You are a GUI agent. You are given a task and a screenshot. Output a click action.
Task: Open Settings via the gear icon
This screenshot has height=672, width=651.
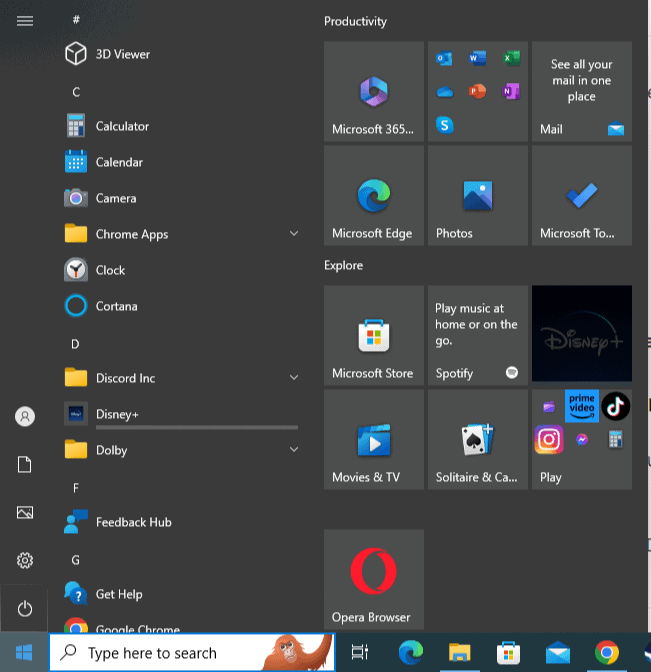tap(25, 560)
